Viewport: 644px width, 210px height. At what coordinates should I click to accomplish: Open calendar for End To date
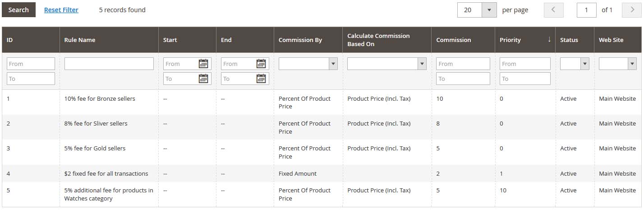coord(261,79)
